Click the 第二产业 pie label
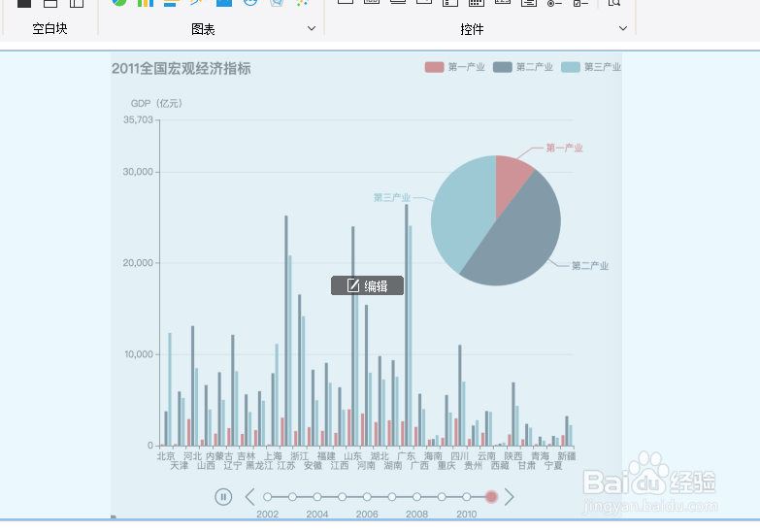760x532 pixels. pos(590,266)
